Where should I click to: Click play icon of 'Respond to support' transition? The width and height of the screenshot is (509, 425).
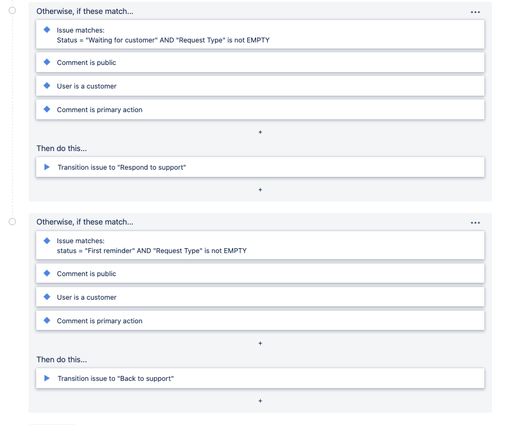47,167
